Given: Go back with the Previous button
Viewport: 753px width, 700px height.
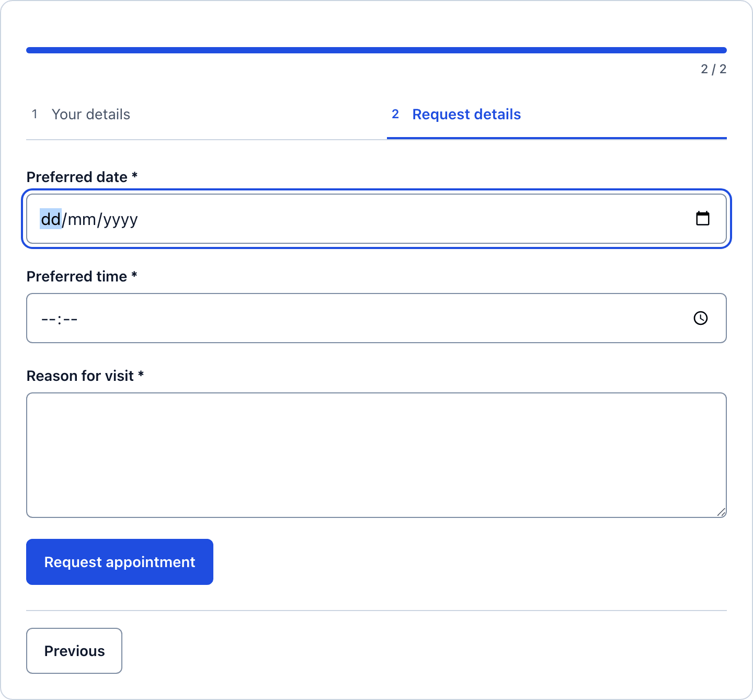Looking at the screenshot, I should pyautogui.click(x=74, y=651).
